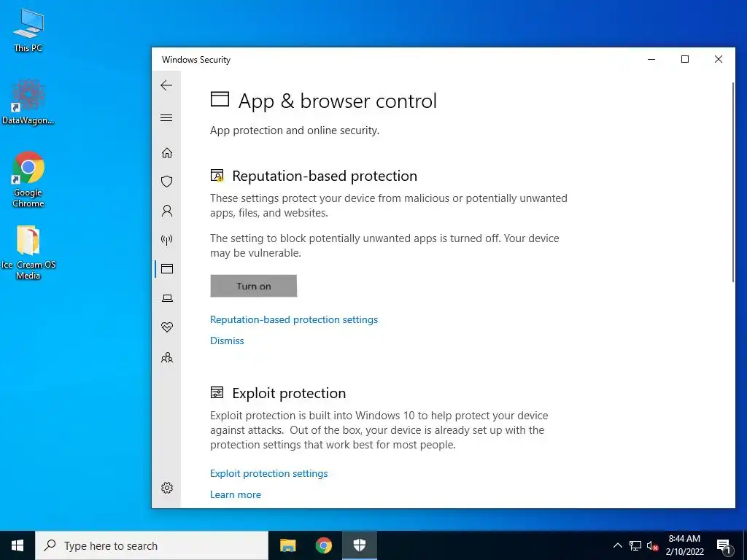Go back with the arrow in Windows Security
The height and width of the screenshot is (560, 747).
click(166, 85)
